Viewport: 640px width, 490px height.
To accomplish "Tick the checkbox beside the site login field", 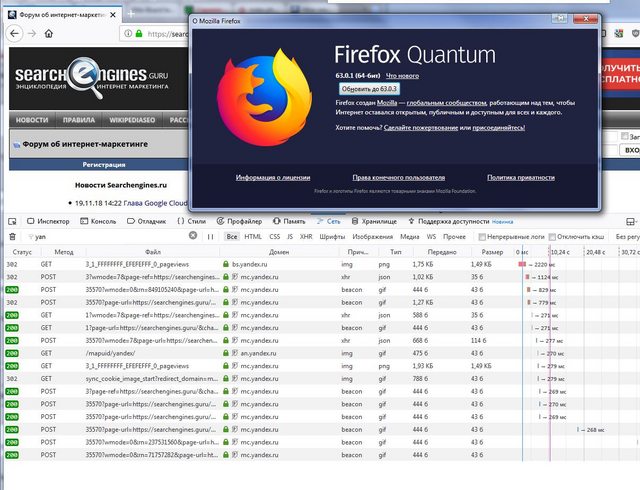I will tap(625, 135).
